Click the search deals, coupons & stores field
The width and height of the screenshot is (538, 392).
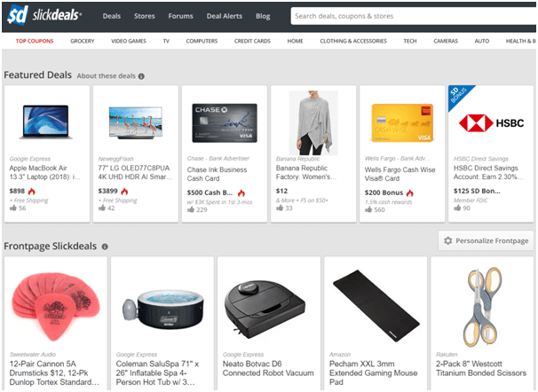[414, 16]
